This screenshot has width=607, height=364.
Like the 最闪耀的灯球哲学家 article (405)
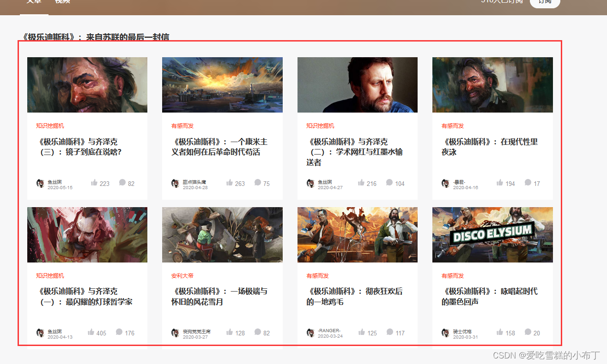pyautogui.click(x=91, y=332)
